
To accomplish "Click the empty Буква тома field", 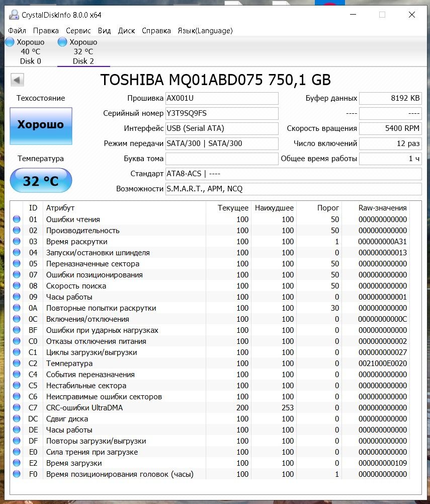I will [222, 159].
